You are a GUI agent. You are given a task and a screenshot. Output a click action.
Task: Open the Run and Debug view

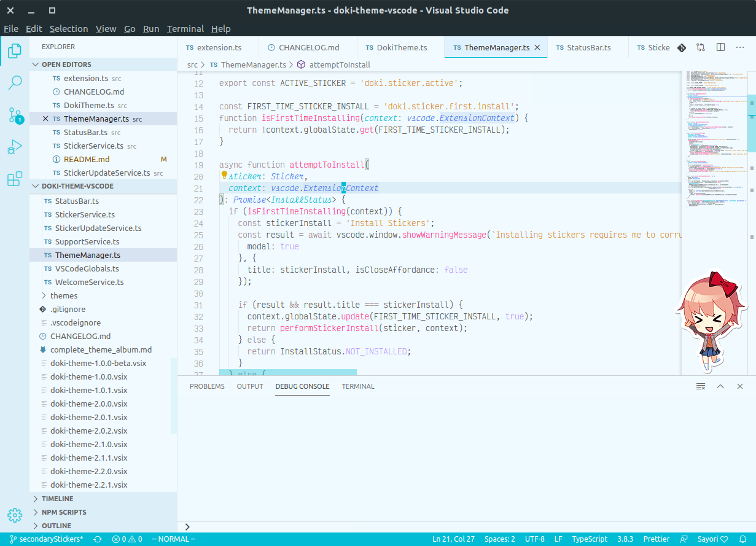pyautogui.click(x=15, y=147)
